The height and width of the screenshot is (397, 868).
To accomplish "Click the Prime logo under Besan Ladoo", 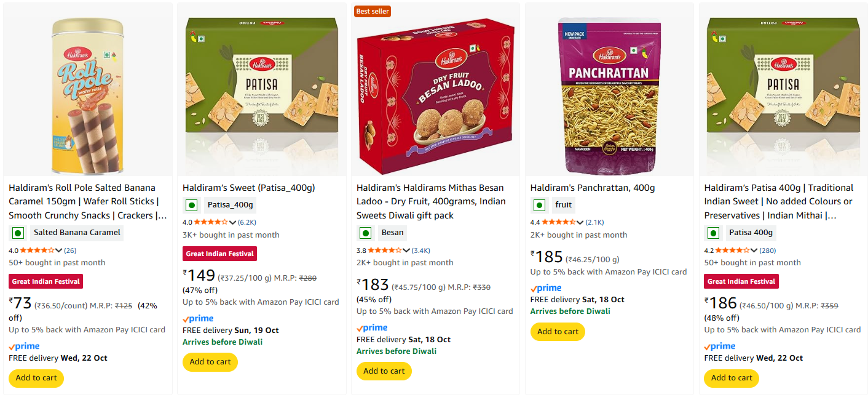I will point(372,328).
